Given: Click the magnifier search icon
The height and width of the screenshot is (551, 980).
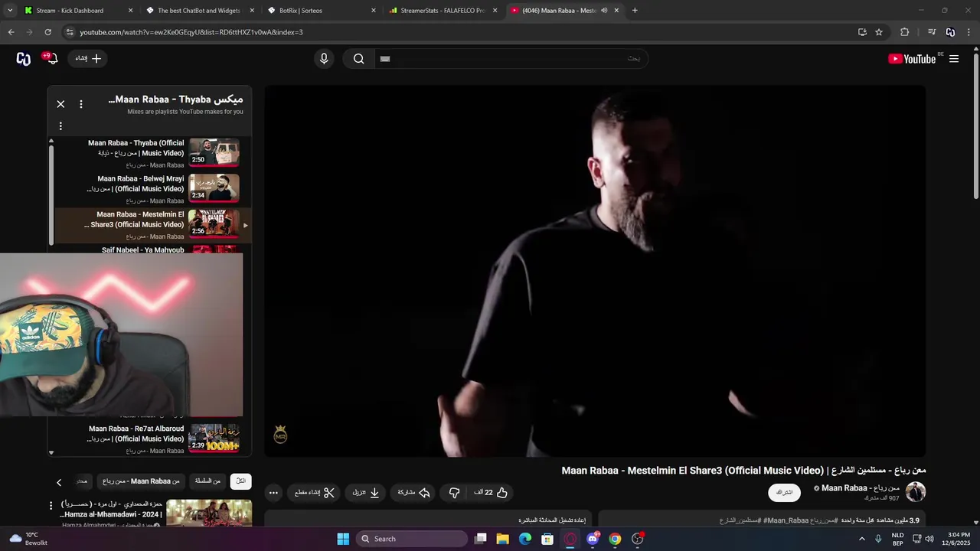Looking at the screenshot, I should [x=358, y=59].
